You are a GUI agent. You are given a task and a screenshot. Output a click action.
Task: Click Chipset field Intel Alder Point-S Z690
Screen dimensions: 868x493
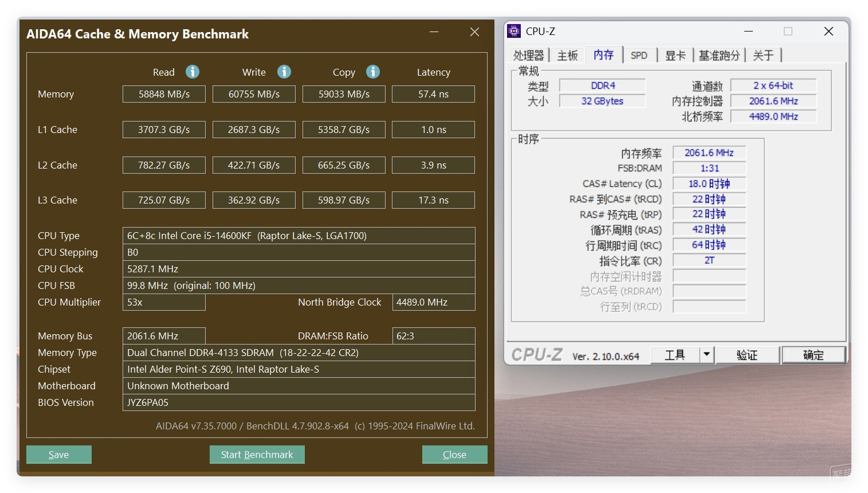299,369
